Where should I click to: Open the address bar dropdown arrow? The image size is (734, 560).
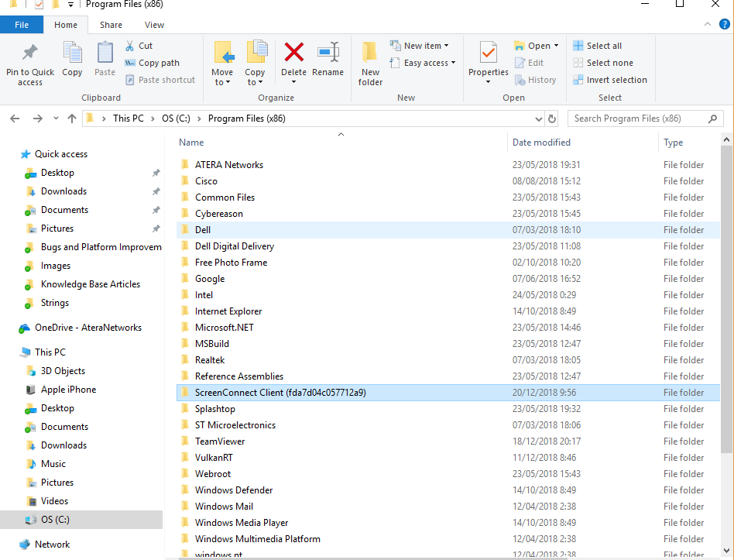tap(538, 118)
